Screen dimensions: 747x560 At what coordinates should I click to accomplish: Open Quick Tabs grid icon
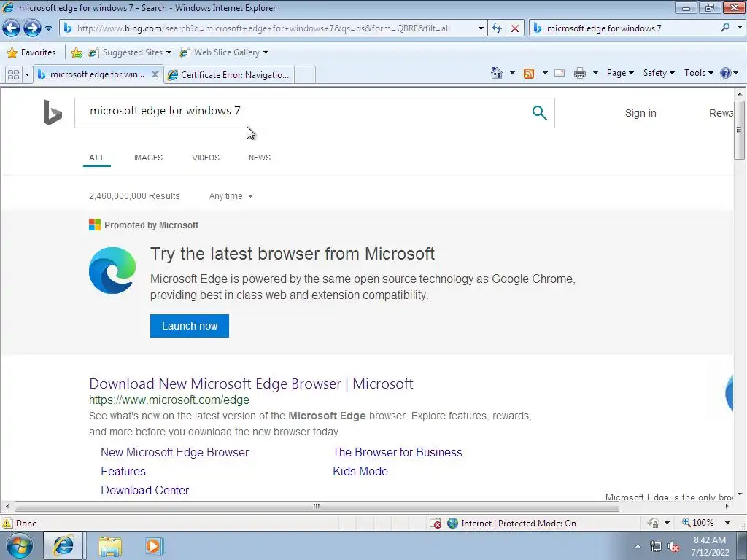tap(13, 75)
